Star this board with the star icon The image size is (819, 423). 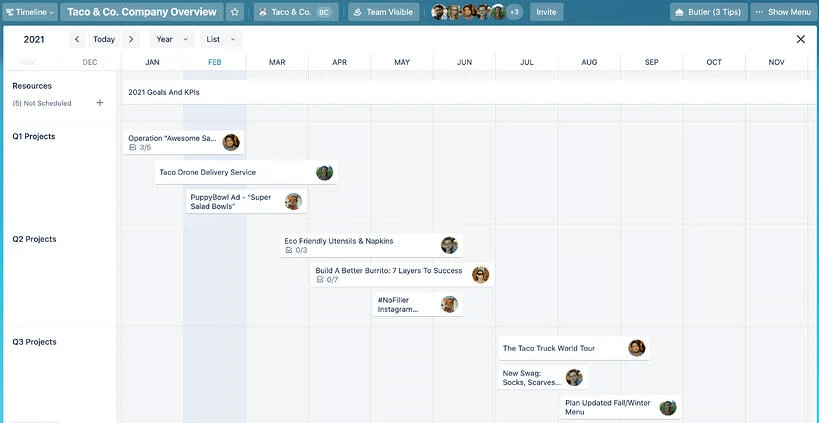pos(235,12)
